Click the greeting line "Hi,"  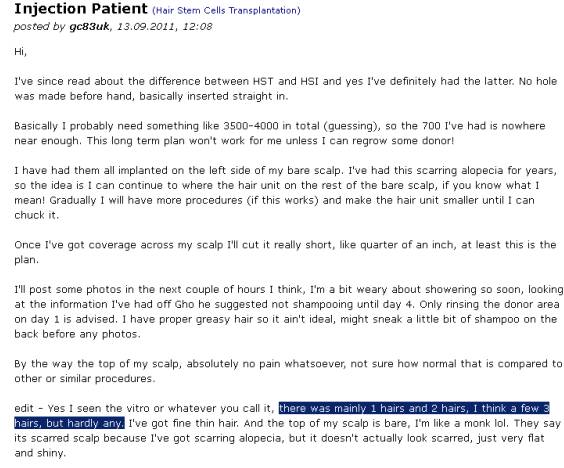(21, 51)
